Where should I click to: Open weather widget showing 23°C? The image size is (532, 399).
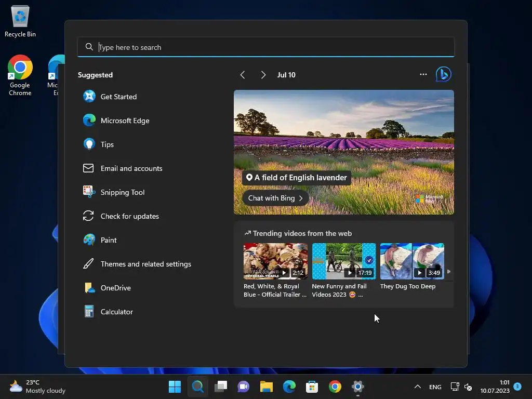tap(37, 387)
